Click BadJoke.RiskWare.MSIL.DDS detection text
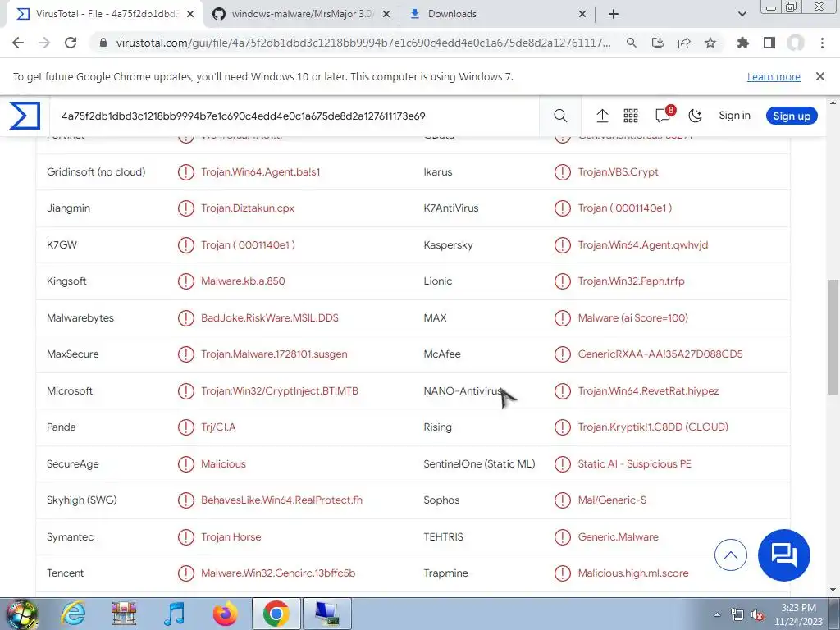840x630 pixels. point(269,317)
